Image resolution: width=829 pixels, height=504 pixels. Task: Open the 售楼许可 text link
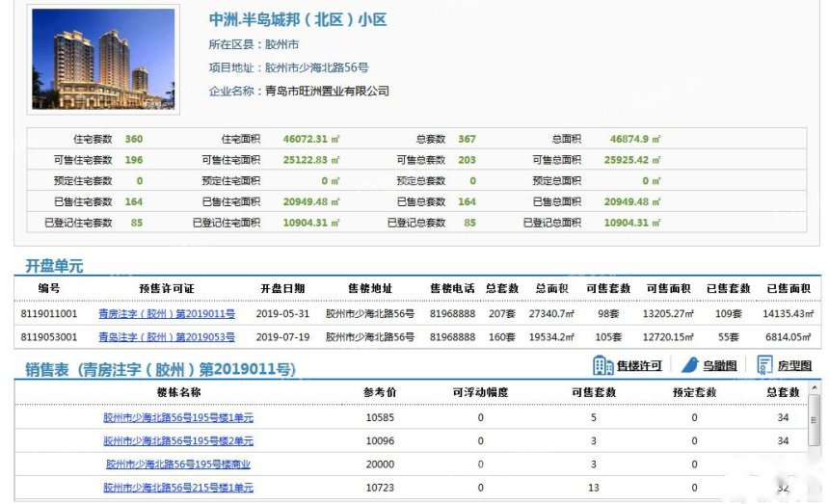[x=639, y=366]
